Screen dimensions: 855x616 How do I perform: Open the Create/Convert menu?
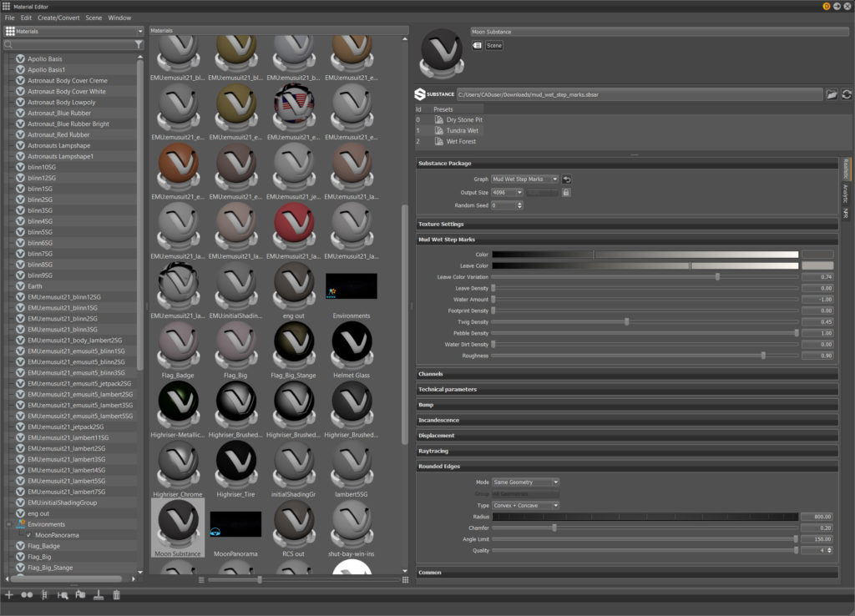(58, 18)
